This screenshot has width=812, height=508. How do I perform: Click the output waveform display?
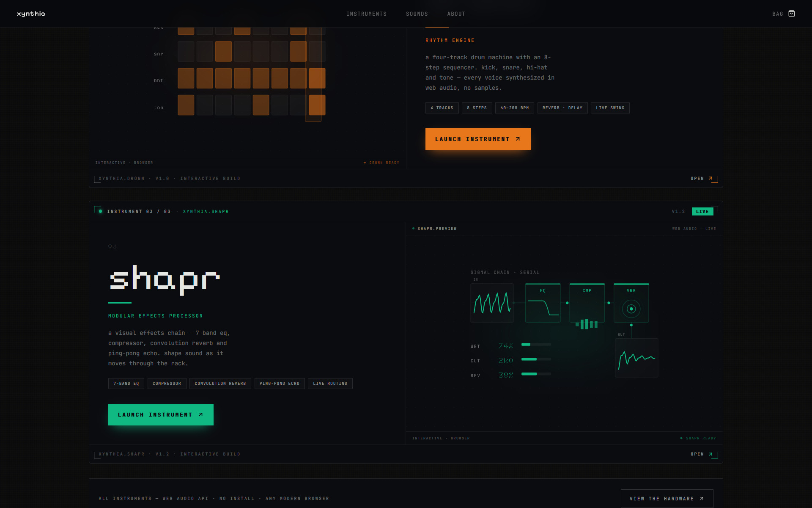coord(636,358)
